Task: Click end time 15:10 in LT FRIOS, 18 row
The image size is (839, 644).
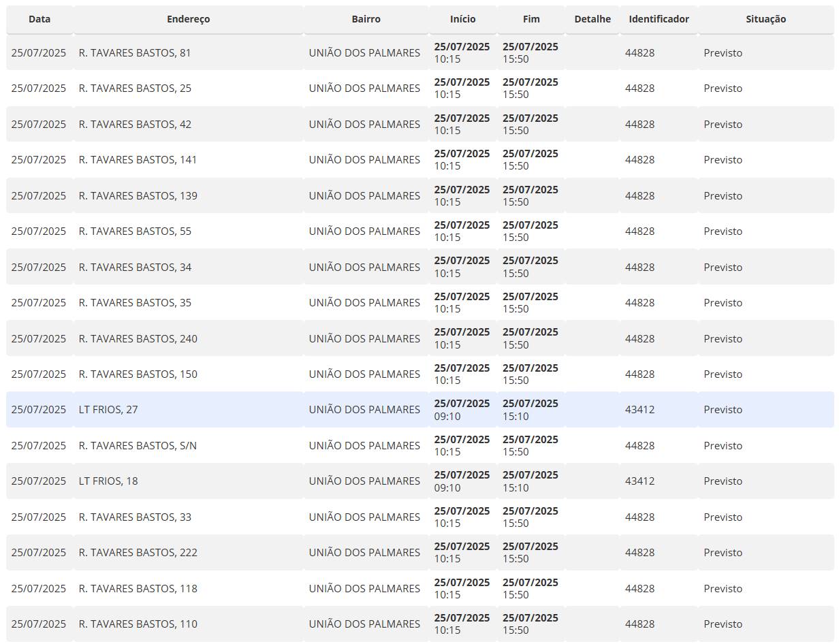Action: 516,487
